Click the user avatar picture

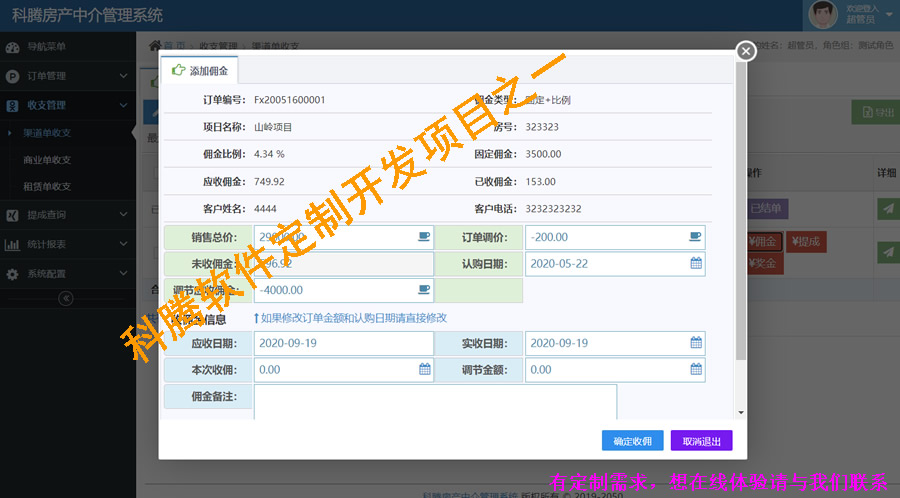point(823,14)
